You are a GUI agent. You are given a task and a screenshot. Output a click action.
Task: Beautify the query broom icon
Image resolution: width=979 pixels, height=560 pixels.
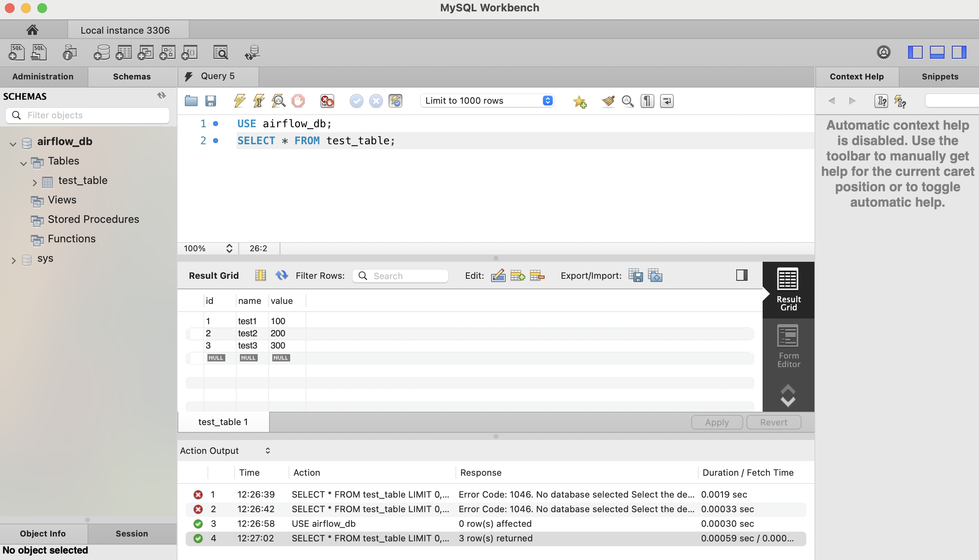[608, 101]
